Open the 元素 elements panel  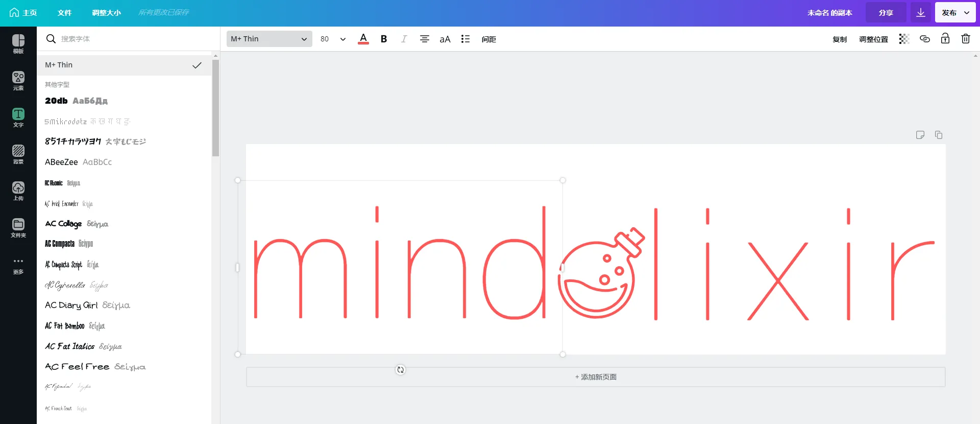(18, 81)
